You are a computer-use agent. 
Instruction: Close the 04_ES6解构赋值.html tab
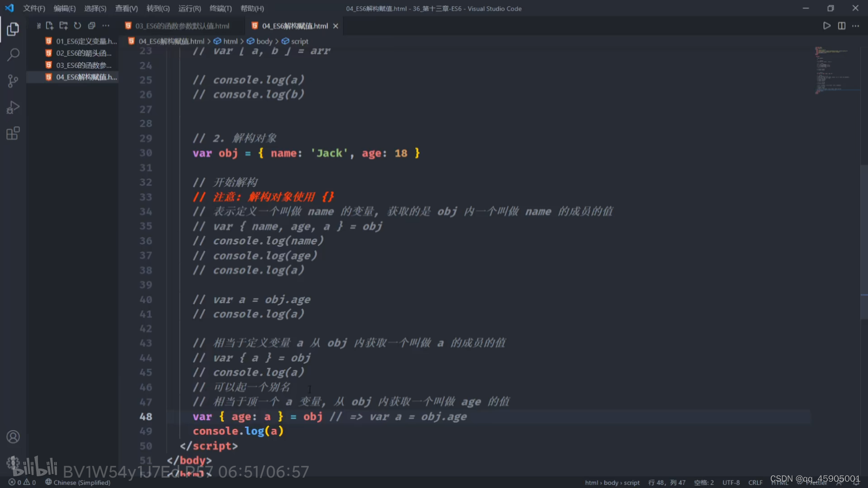(x=335, y=26)
